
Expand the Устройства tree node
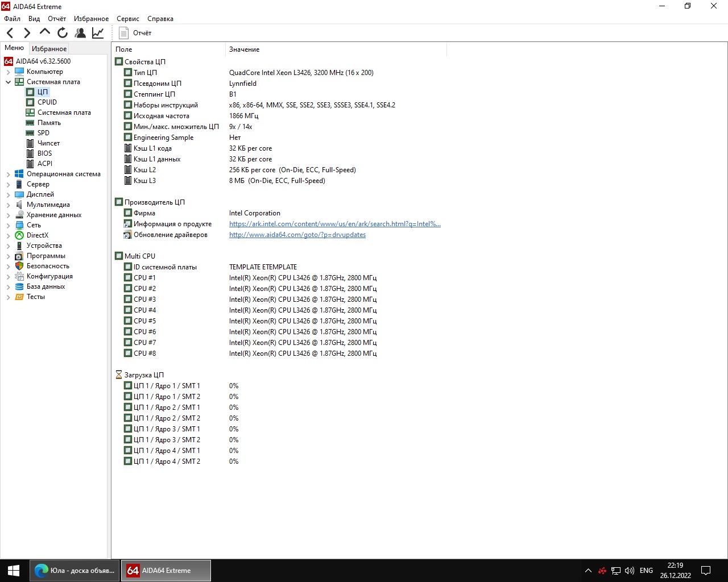9,246
